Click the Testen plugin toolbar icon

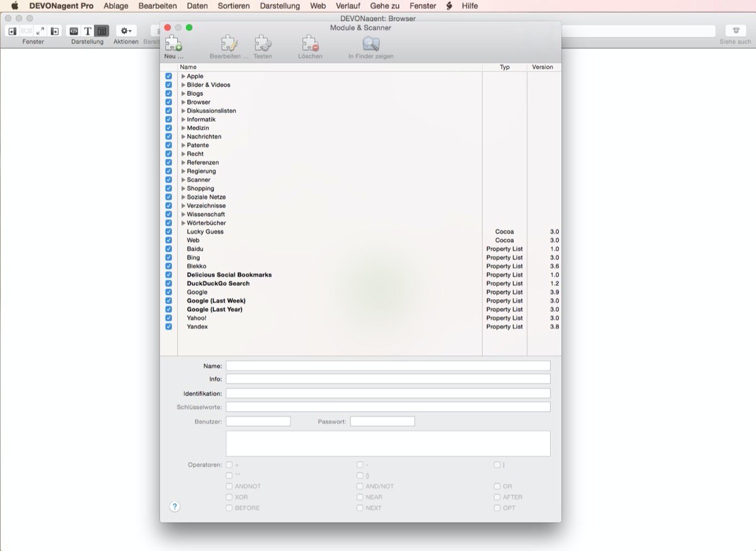pyautogui.click(x=263, y=43)
